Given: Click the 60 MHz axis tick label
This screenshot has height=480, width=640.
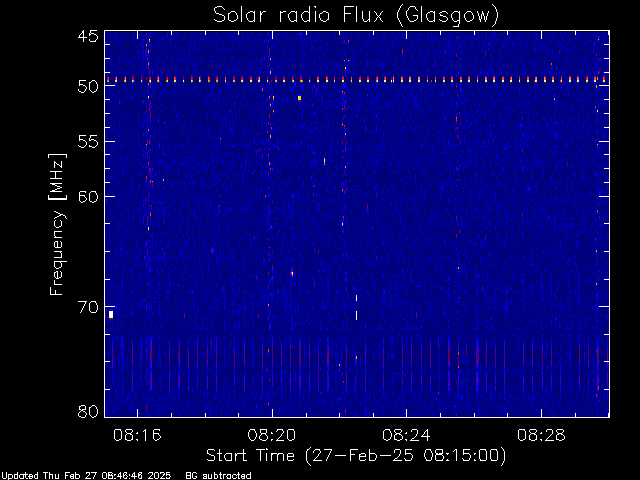Looking at the screenshot, I should pos(88,196).
